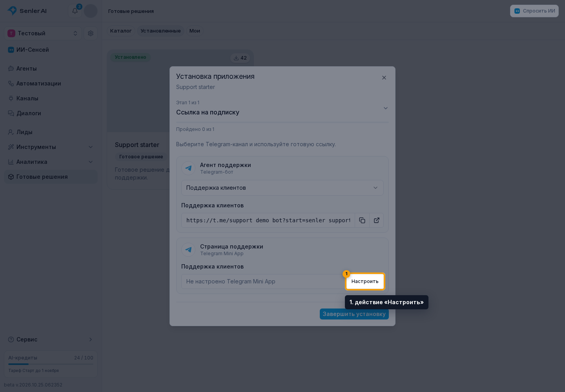
Task: Switch to the Мои tab
Action: tap(195, 31)
